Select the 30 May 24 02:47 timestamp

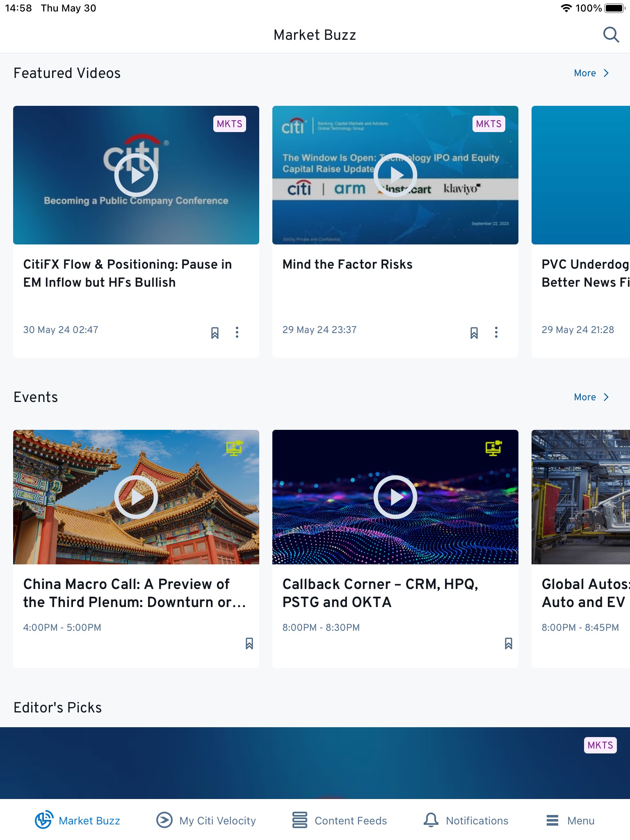point(61,330)
